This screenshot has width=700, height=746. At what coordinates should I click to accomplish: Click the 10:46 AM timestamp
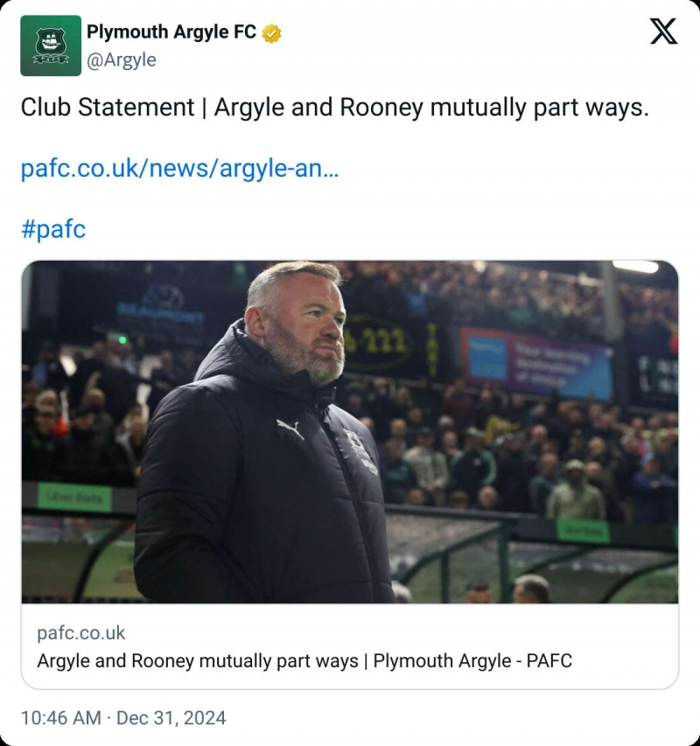pos(60,718)
